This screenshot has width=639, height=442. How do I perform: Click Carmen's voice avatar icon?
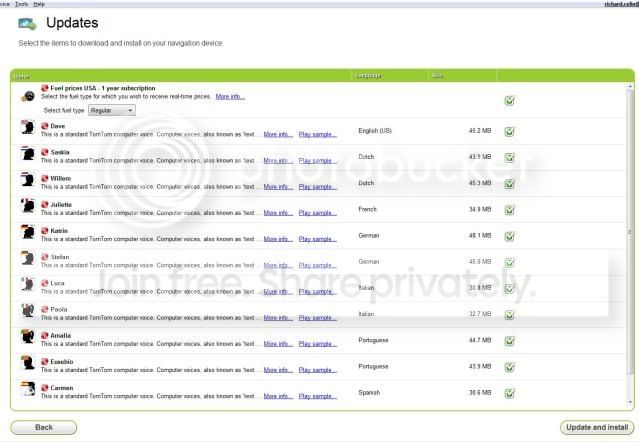[27, 389]
